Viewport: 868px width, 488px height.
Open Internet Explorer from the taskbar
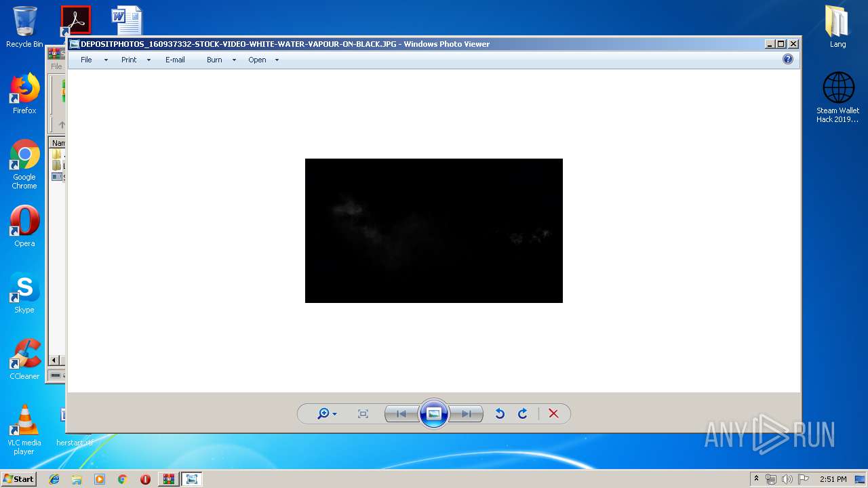click(54, 479)
